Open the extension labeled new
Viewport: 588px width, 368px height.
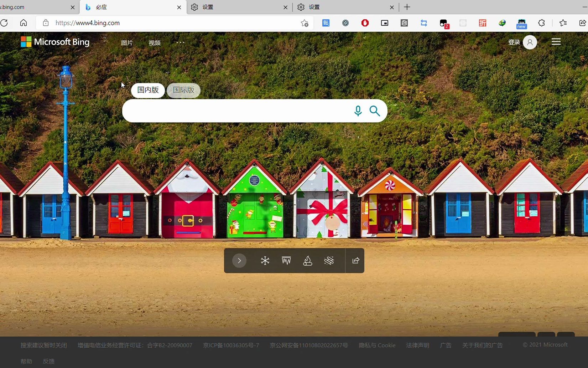[522, 24]
